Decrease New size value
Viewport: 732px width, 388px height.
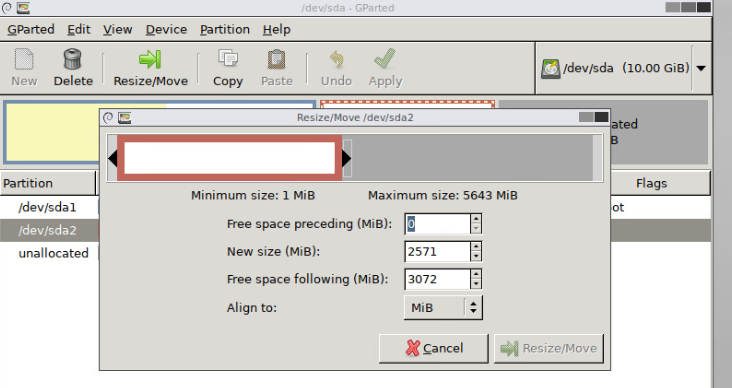[476, 256]
